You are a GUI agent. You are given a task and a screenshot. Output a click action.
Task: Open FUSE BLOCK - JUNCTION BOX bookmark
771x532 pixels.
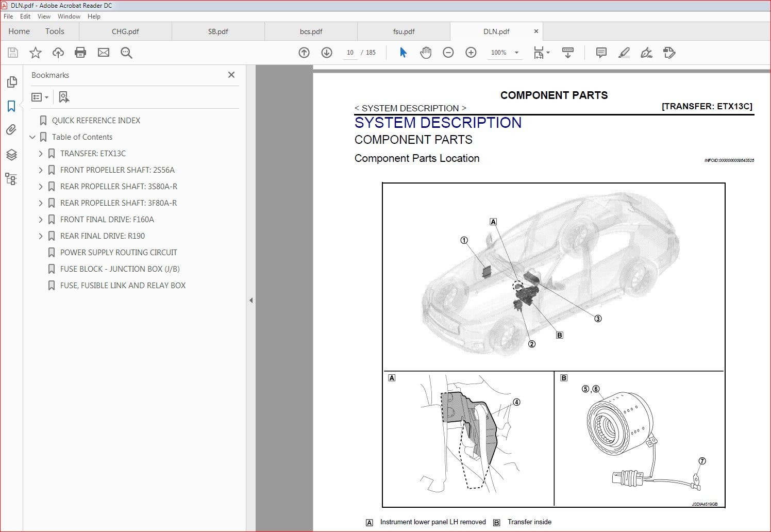pos(120,269)
